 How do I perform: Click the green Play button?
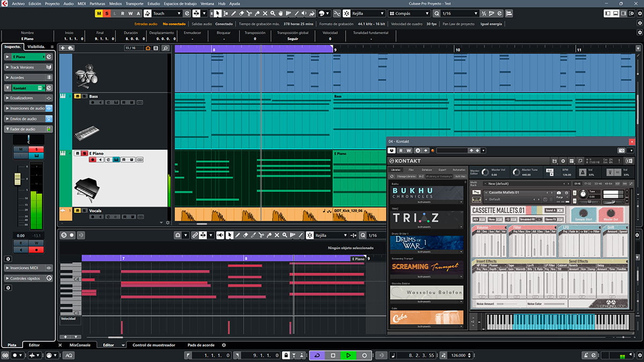coord(348,356)
